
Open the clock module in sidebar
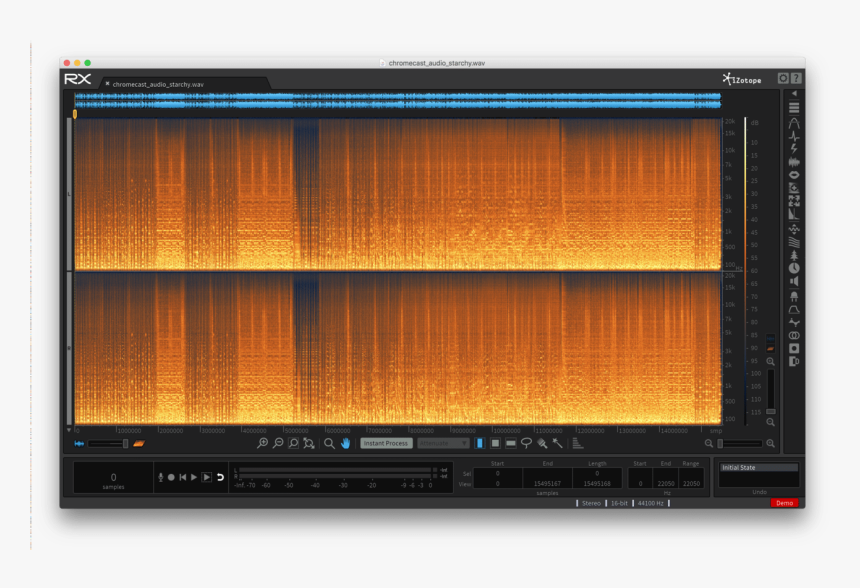794,268
